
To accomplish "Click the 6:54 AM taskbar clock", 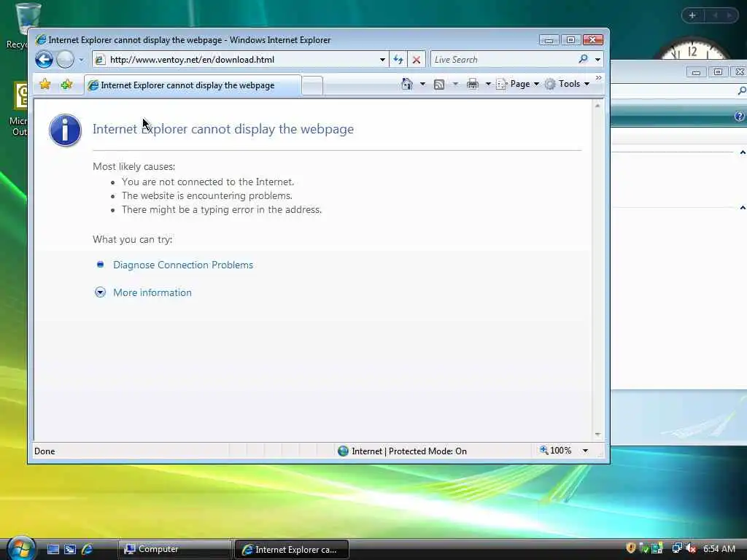I will [x=719, y=549].
